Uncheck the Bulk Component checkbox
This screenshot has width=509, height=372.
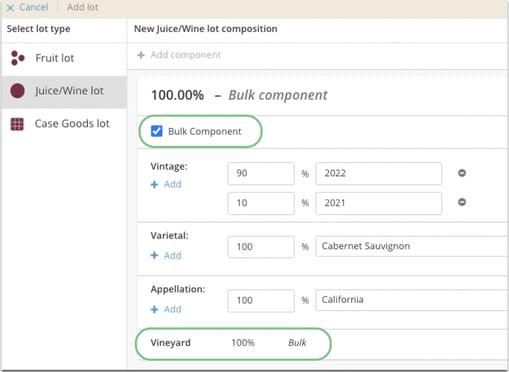[157, 131]
